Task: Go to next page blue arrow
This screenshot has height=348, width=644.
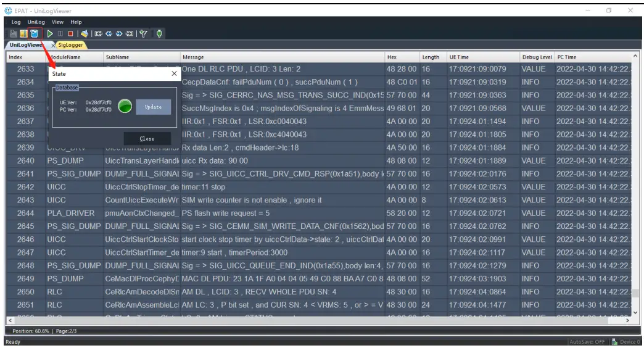Action: tap(119, 34)
